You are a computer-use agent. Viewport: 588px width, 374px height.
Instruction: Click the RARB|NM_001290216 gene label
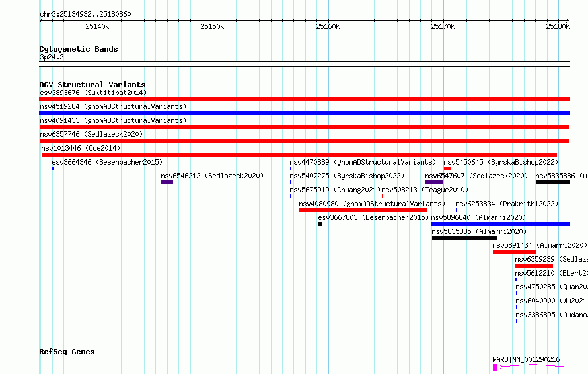point(526,359)
